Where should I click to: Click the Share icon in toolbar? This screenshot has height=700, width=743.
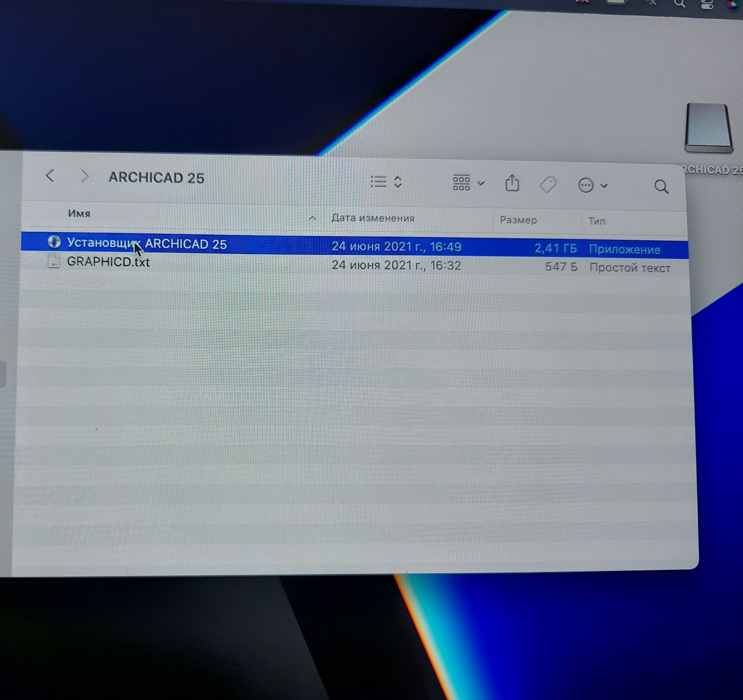[x=512, y=183]
